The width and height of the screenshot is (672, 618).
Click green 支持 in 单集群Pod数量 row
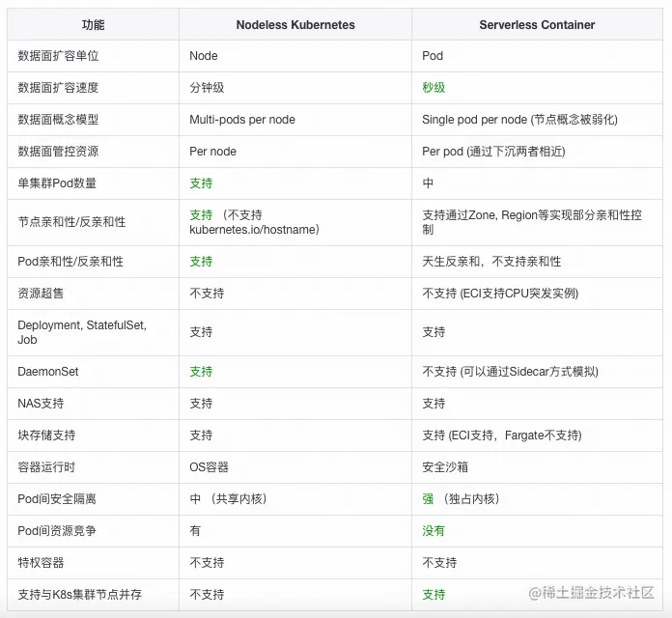tap(201, 183)
